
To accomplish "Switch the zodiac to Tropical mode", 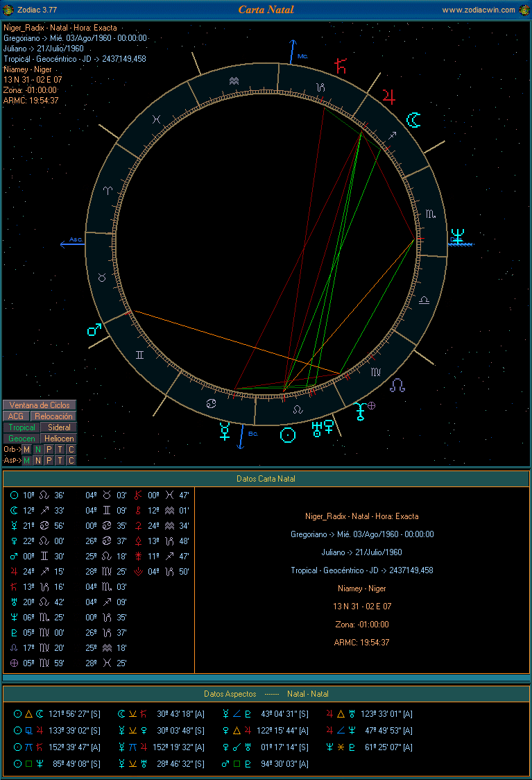I will coord(22,427).
